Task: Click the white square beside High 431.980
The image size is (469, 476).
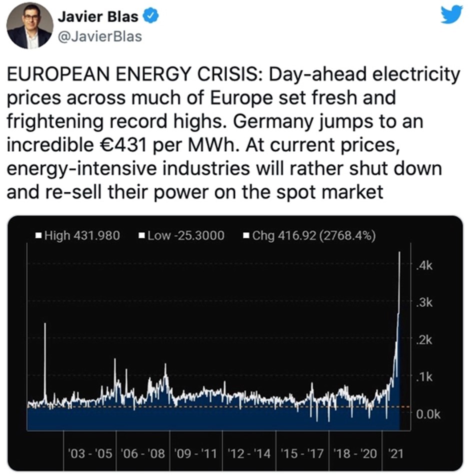Action: click(x=38, y=235)
